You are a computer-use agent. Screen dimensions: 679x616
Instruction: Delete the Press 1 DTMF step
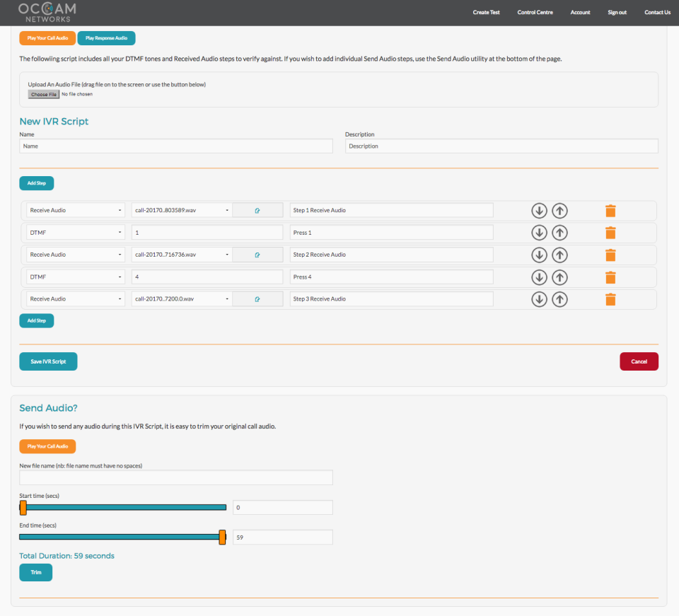[610, 232]
